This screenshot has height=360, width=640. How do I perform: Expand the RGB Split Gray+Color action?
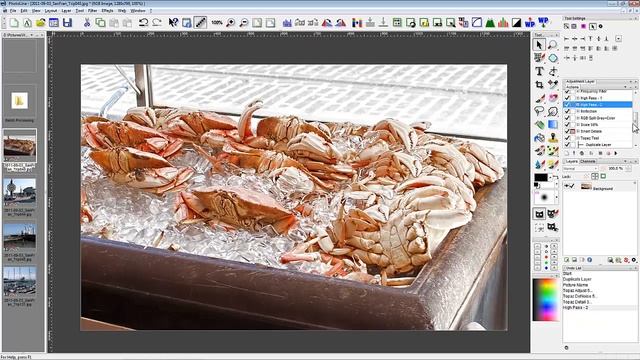click(578, 118)
